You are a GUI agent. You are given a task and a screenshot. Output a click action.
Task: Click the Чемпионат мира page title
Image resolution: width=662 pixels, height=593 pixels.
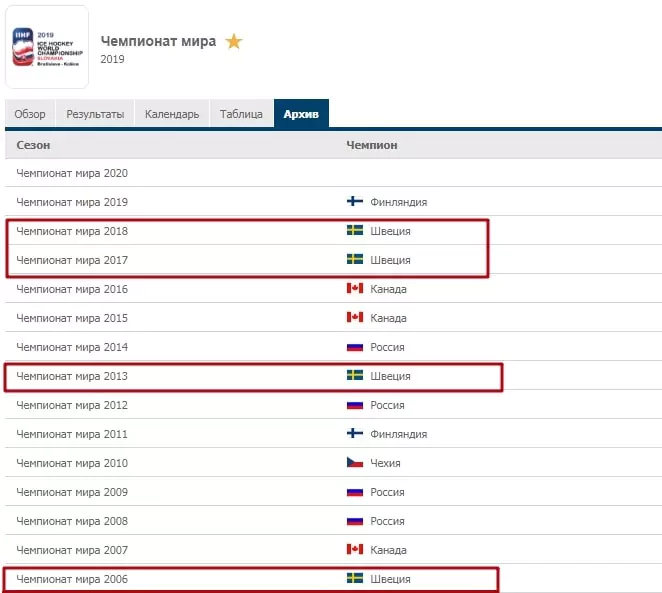click(158, 41)
